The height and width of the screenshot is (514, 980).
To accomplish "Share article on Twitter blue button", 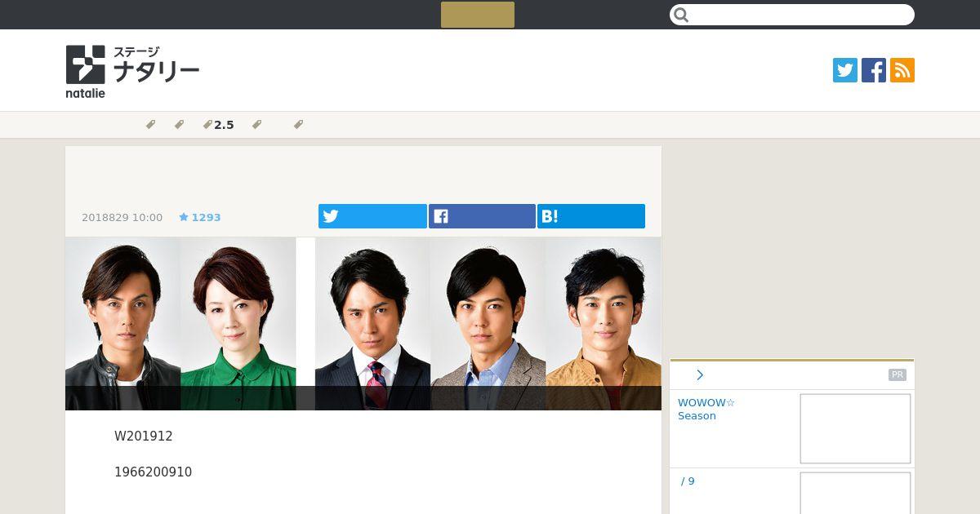I will pyautogui.click(x=372, y=216).
